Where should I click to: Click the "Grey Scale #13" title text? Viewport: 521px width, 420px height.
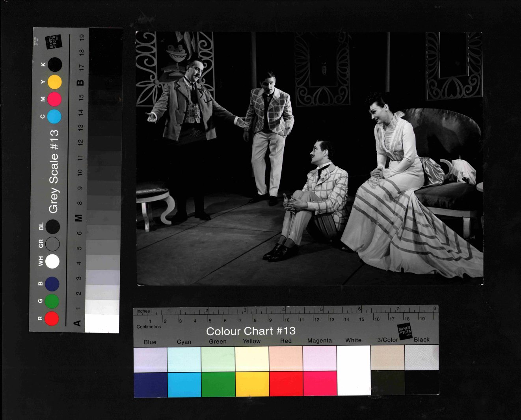pyautogui.click(x=54, y=172)
